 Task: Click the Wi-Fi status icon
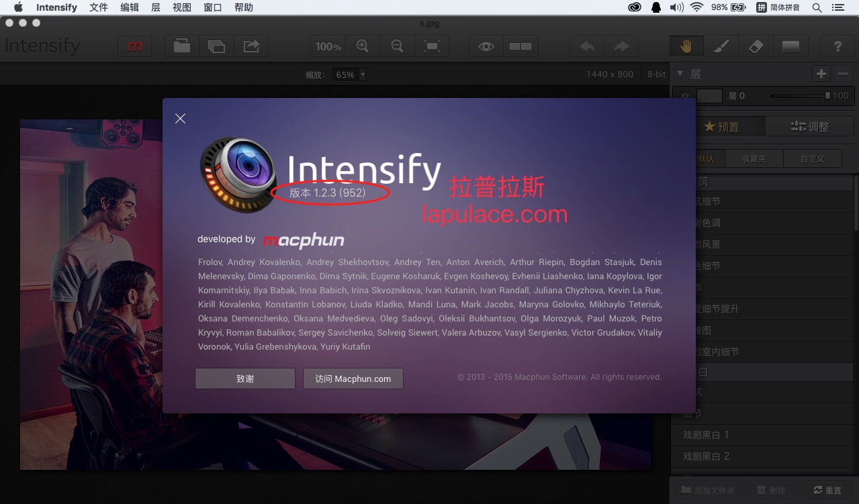point(696,7)
